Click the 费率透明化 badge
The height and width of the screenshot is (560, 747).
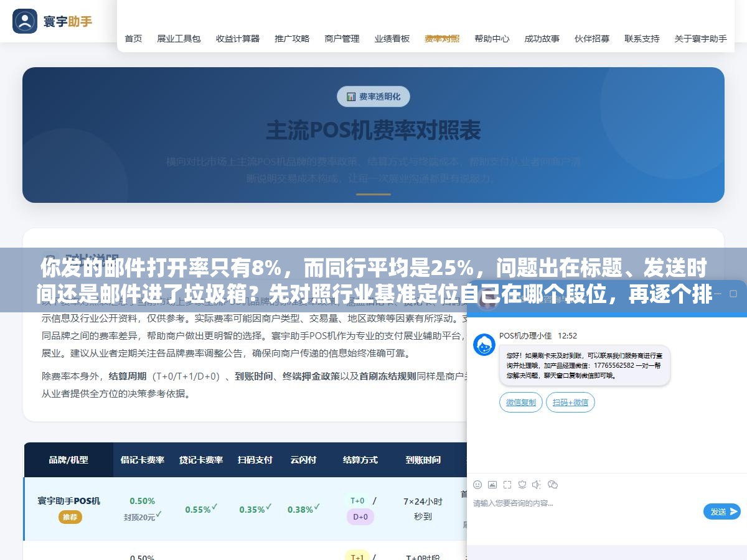click(374, 96)
